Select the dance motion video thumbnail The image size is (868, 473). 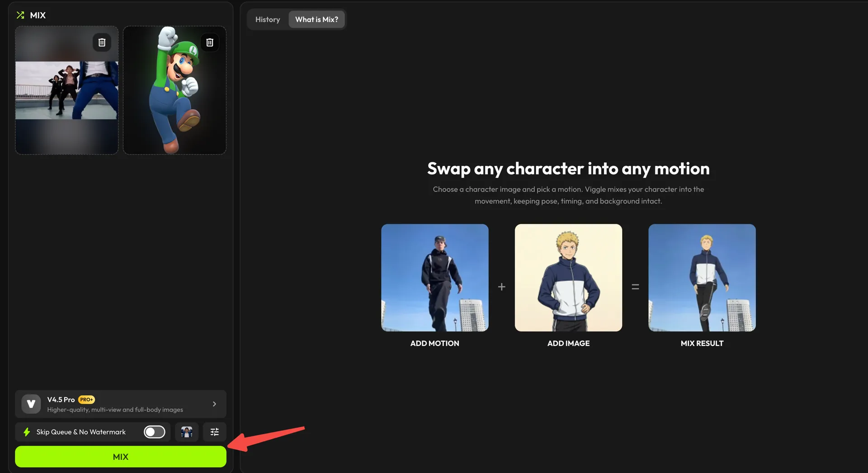pyautogui.click(x=67, y=90)
